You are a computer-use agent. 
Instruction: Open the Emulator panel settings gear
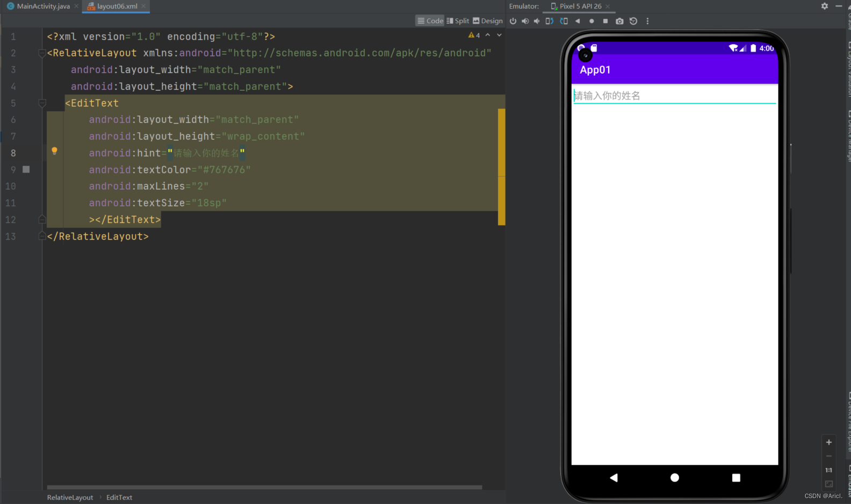[x=825, y=6]
